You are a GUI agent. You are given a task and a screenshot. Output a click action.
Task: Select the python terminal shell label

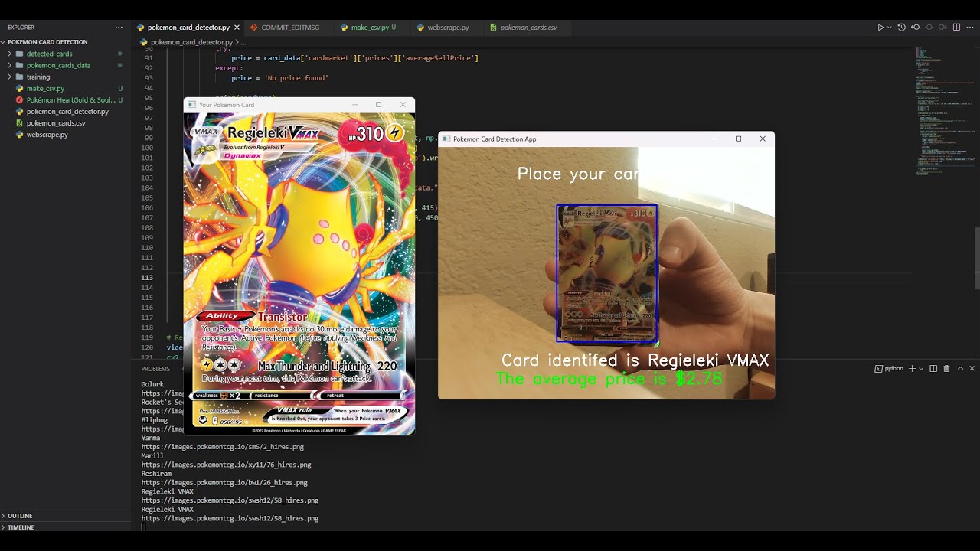[x=889, y=369]
